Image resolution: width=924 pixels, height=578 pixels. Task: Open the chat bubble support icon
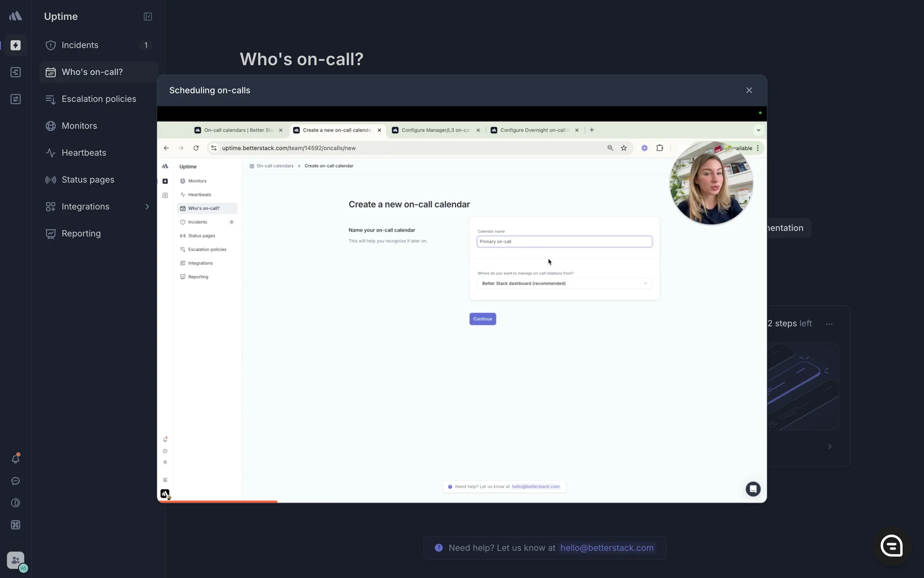click(x=15, y=481)
